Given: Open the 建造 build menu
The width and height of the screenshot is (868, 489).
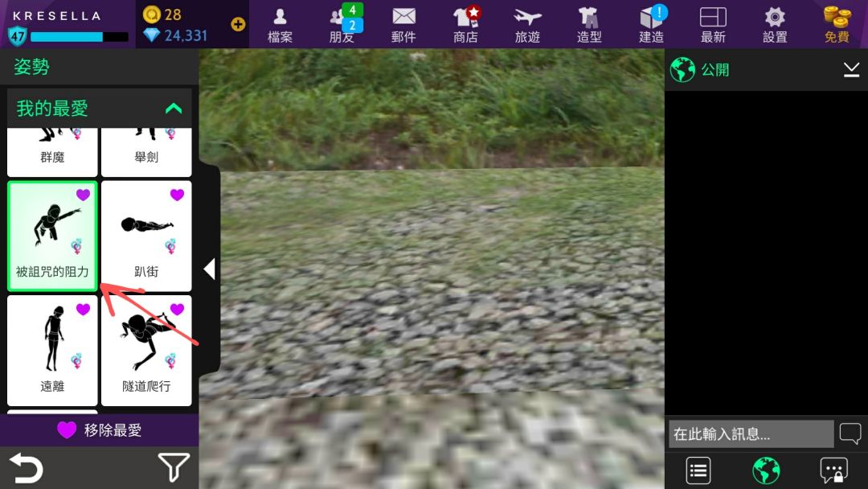Looking at the screenshot, I should tap(652, 25).
